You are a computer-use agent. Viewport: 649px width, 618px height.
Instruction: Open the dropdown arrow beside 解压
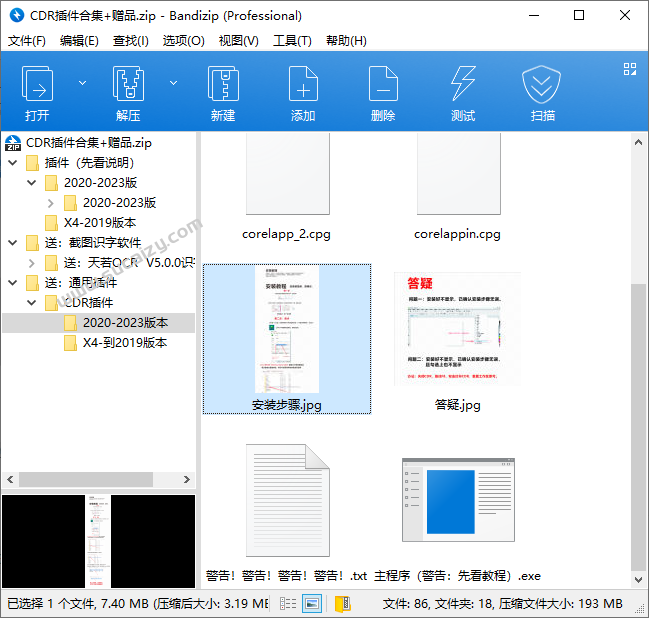(173, 83)
